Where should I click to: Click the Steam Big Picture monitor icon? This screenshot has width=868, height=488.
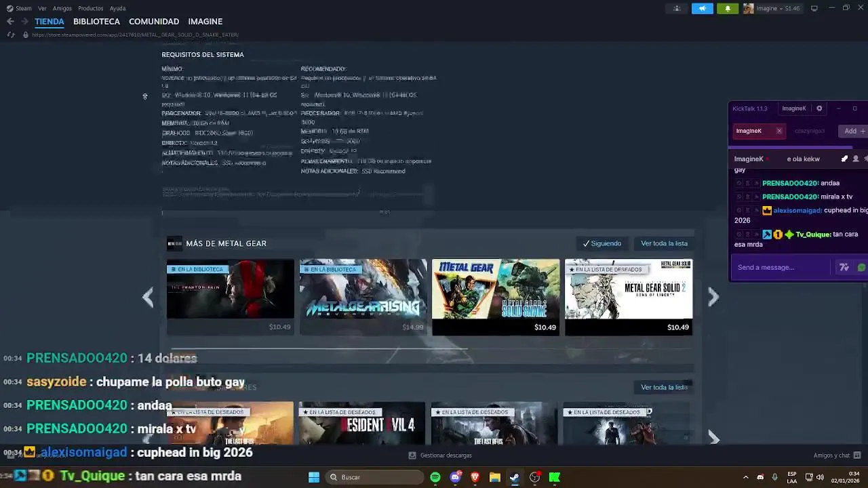814,8
